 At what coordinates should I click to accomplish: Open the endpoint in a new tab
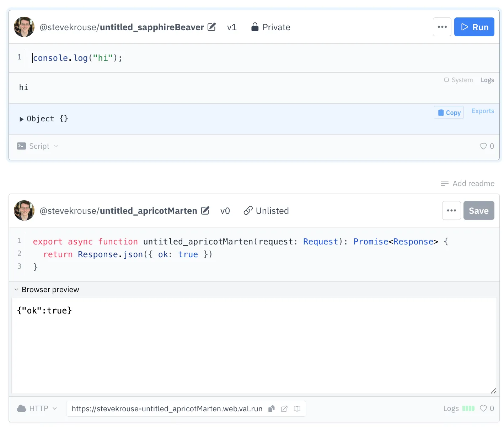click(x=284, y=408)
